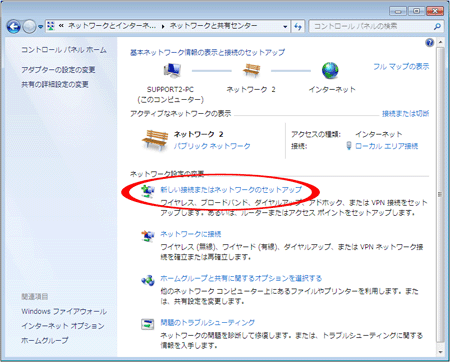
Task: Click the アクセスの種類 label text
Action: coord(316,134)
